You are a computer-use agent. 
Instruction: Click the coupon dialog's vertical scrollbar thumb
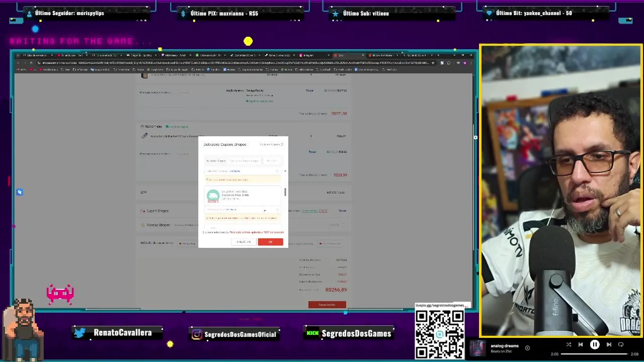coord(285,192)
